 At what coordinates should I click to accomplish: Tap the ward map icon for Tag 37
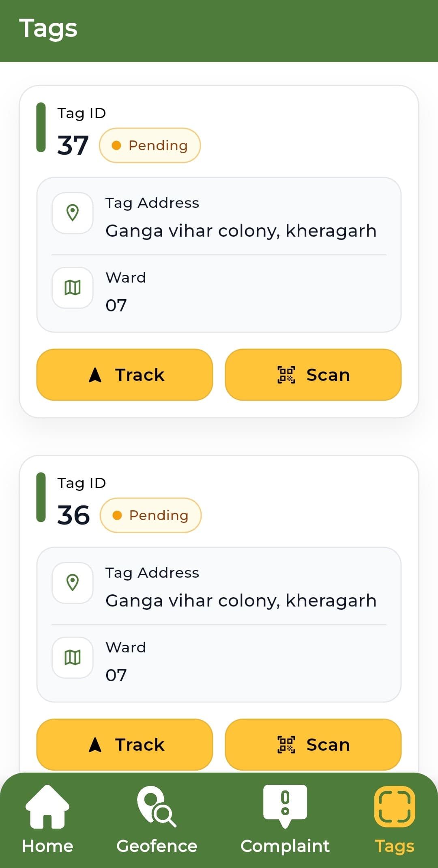[73, 287]
